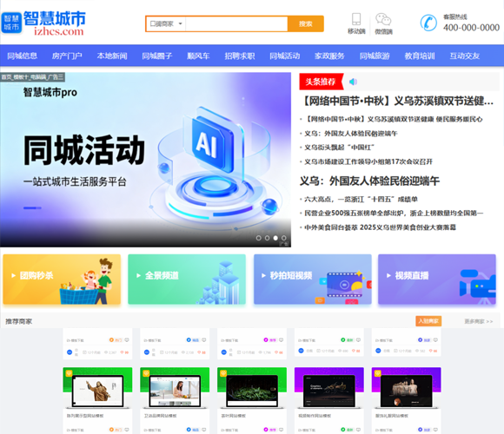Click the yellow diamond badge on 茶叶网站 thumbnail

(x=223, y=373)
